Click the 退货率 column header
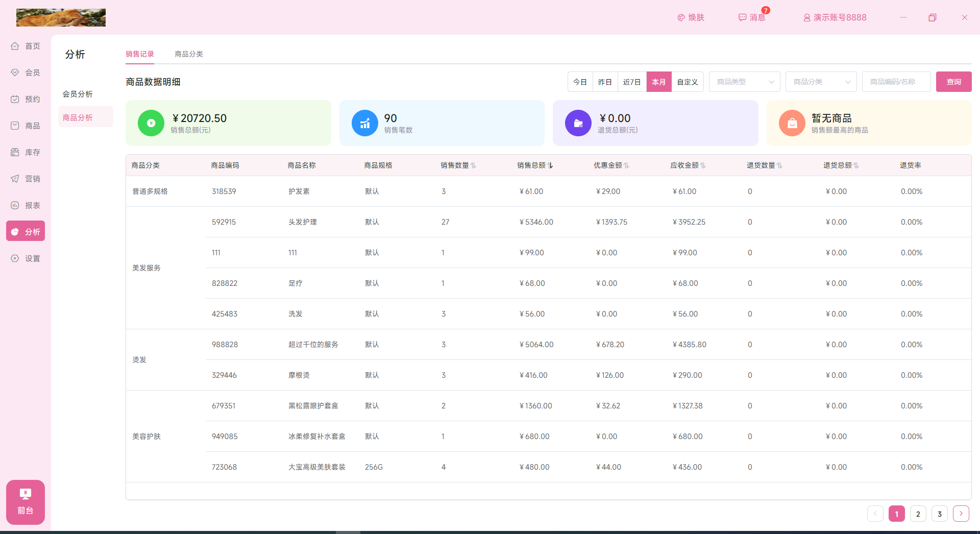980x534 pixels. [911, 165]
